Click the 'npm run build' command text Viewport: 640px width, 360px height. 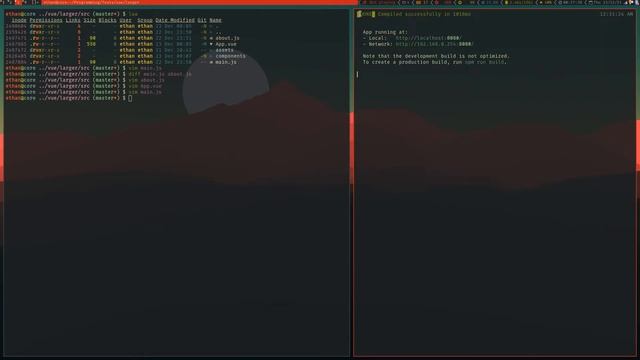(484, 62)
